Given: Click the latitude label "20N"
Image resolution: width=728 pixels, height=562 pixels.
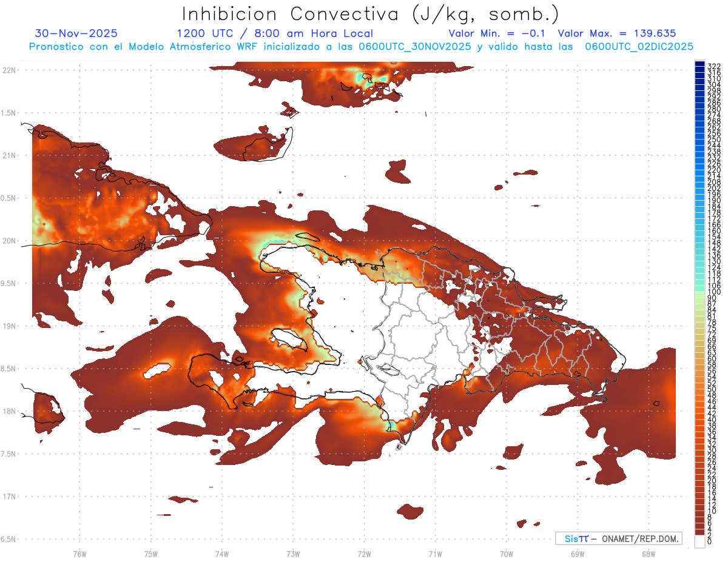Looking at the screenshot, I should pos(10,241).
